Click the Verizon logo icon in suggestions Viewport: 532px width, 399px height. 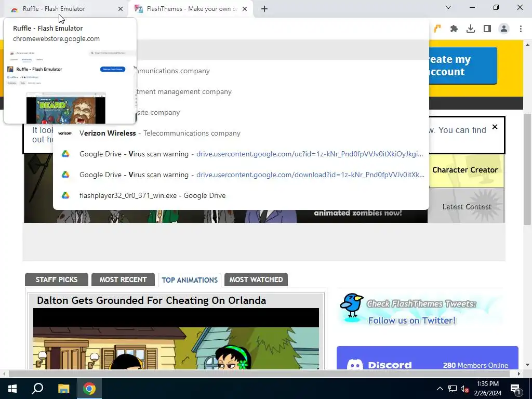point(65,133)
